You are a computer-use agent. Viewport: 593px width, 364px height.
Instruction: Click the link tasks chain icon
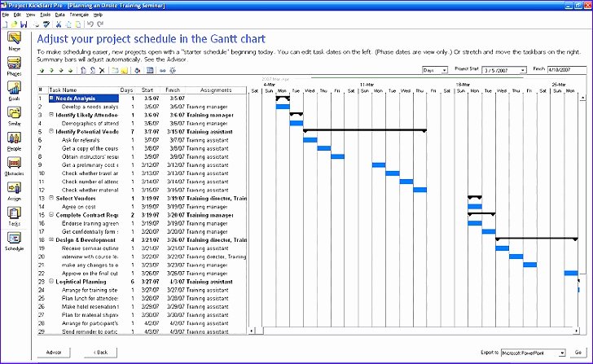(x=163, y=70)
